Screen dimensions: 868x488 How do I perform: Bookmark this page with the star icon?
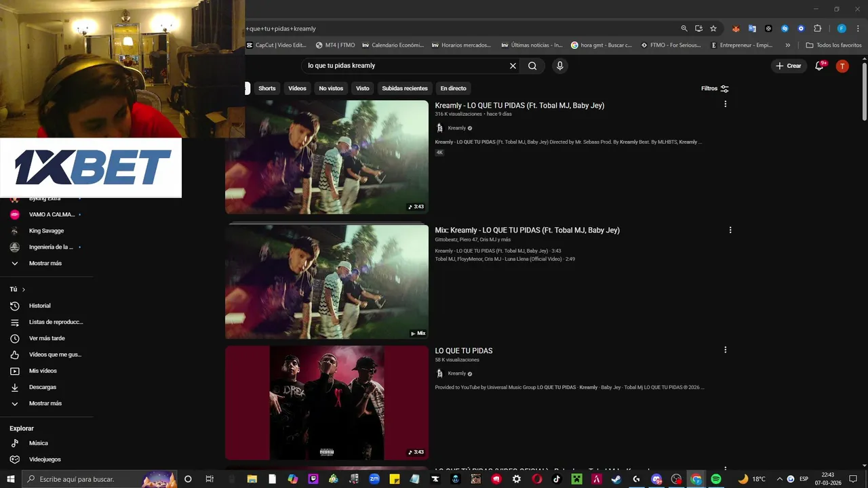[713, 28]
